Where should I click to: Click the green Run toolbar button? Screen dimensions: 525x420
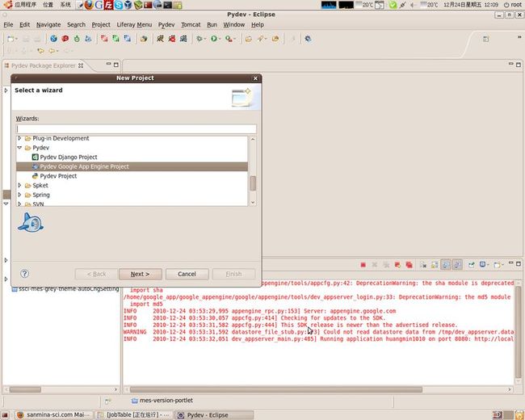(214, 39)
